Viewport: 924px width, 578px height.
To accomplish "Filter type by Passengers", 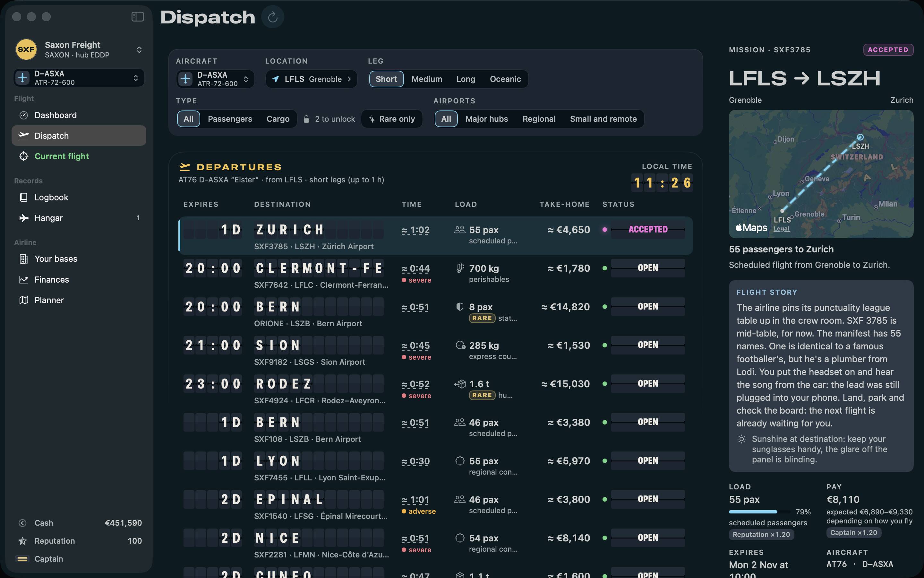I will pos(230,119).
